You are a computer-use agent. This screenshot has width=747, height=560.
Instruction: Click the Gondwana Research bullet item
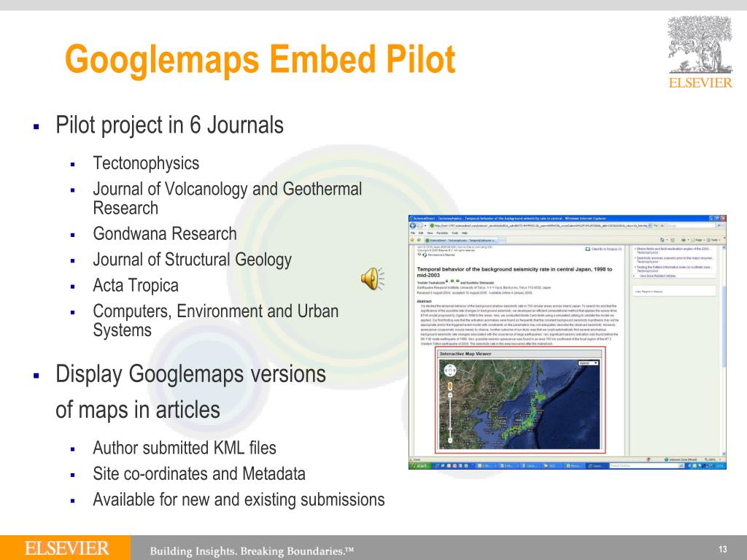pos(165,234)
